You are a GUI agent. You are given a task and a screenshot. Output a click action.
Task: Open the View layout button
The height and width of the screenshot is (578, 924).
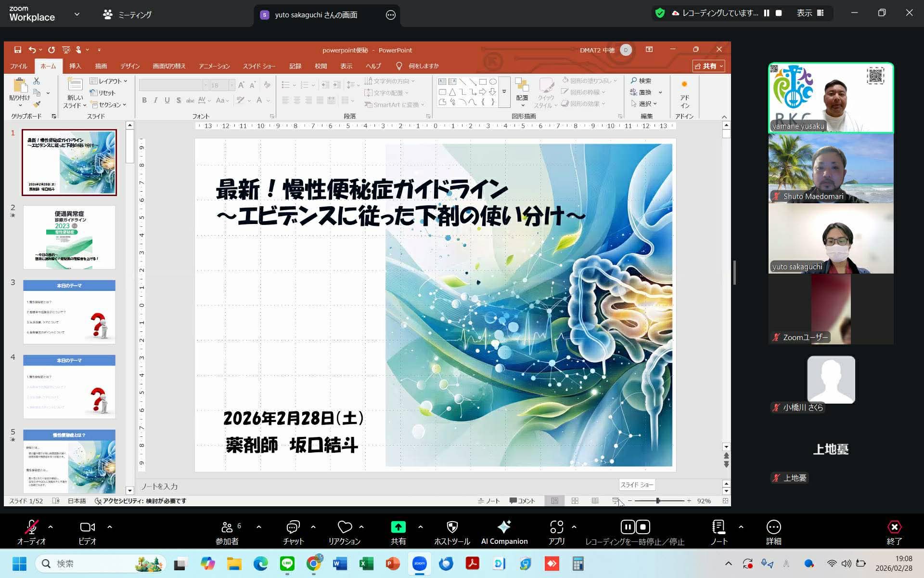click(810, 13)
